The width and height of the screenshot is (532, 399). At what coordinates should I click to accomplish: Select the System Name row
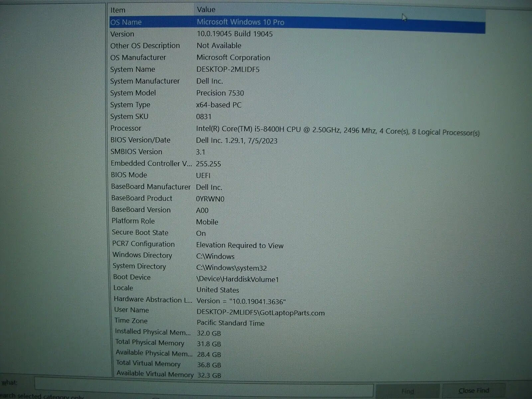(297, 69)
